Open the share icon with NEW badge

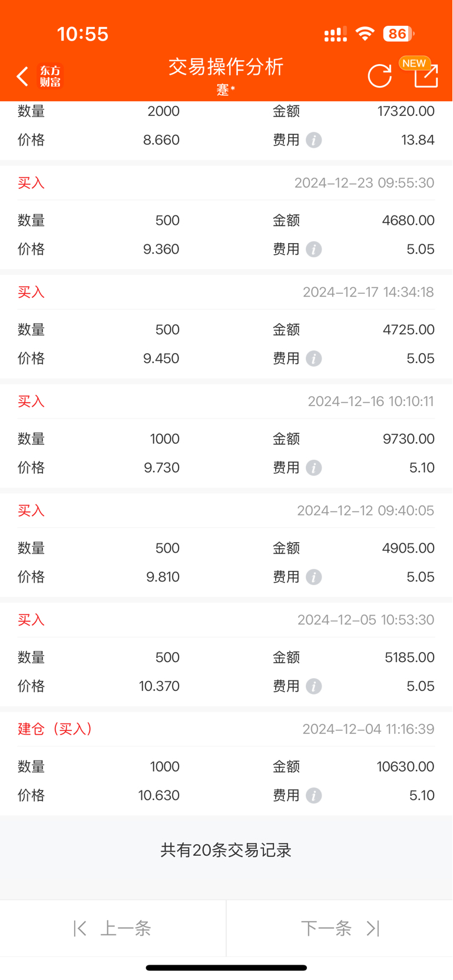[x=426, y=75]
